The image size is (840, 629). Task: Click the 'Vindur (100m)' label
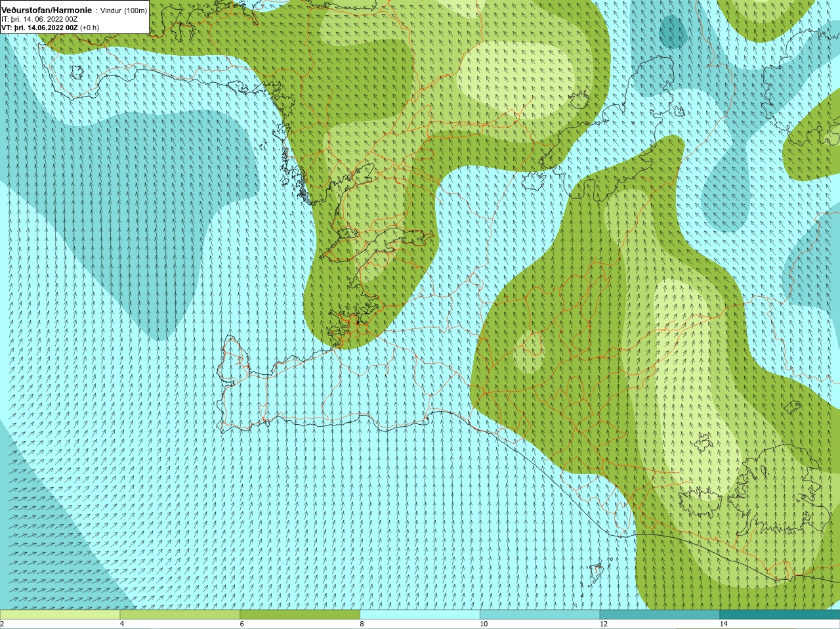[123, 11]
